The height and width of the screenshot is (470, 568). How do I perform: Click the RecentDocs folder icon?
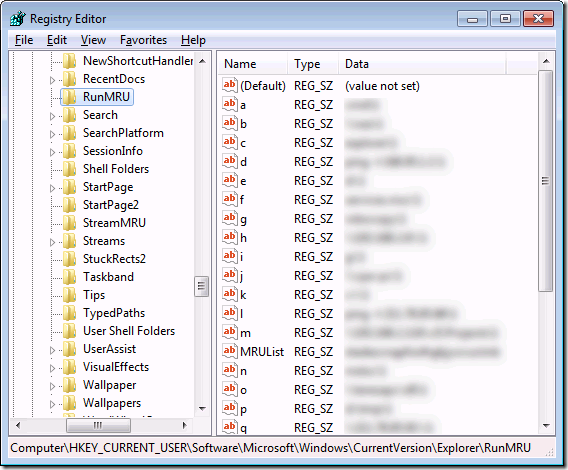click(69, 79)
